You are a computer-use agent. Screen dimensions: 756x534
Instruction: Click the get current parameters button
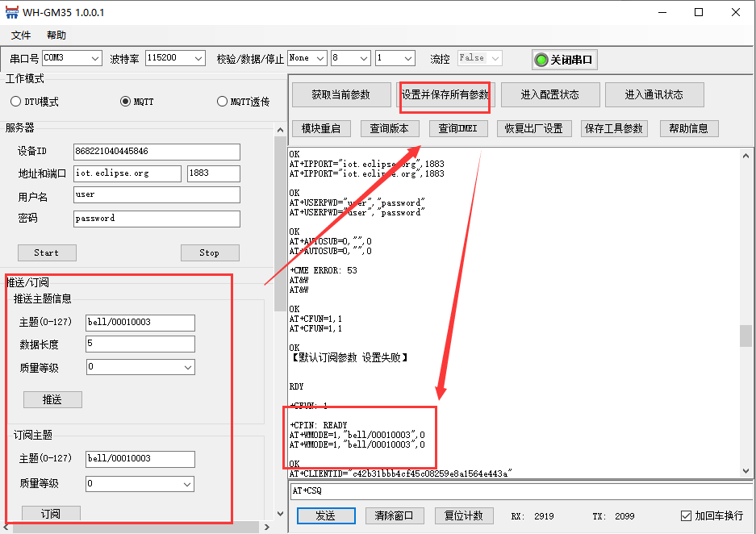click(x=340, y=94)
